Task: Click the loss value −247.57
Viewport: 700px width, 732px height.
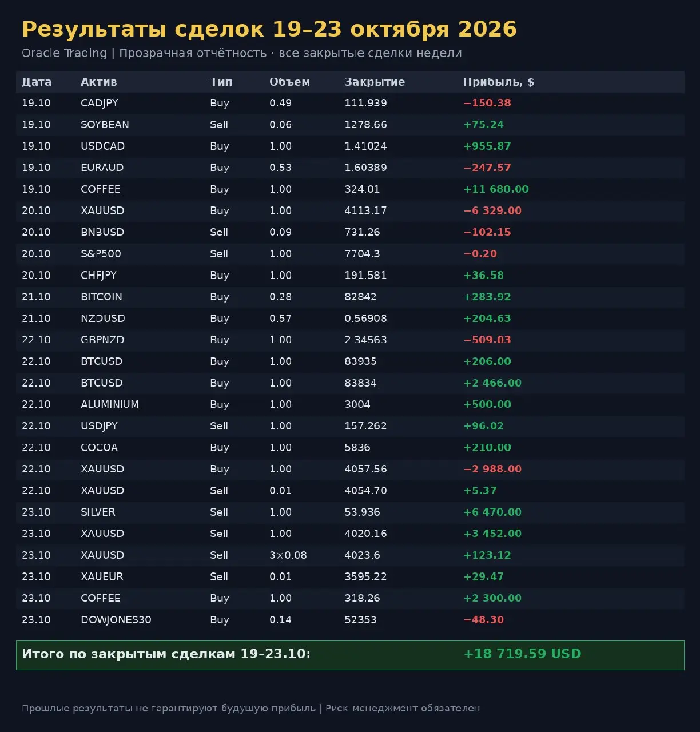Action: tap(487, 168)
